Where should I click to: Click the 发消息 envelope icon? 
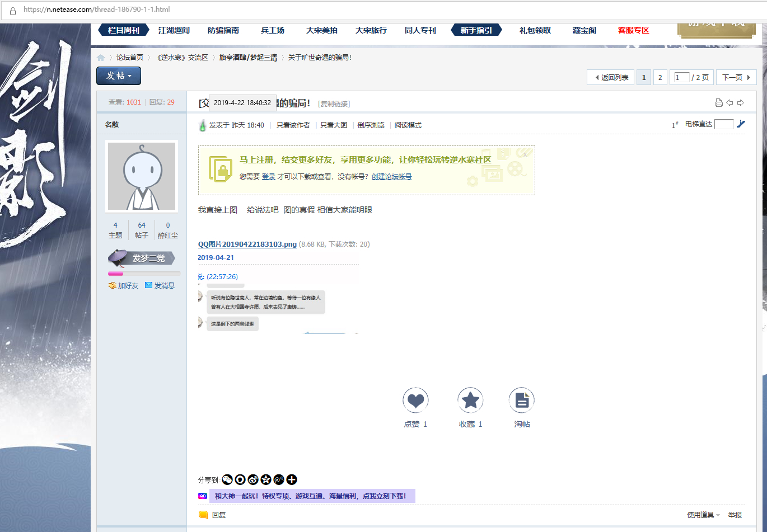coord(148,285)
